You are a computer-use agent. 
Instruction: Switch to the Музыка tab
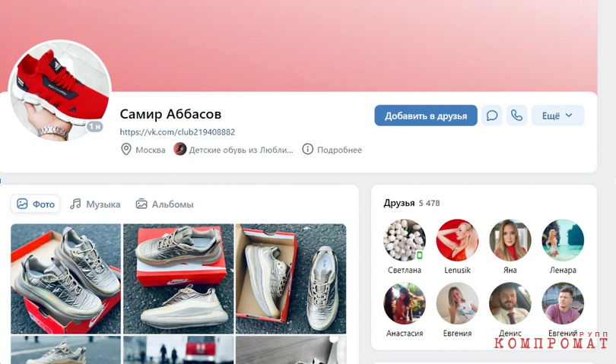click(x=96, y=204)
